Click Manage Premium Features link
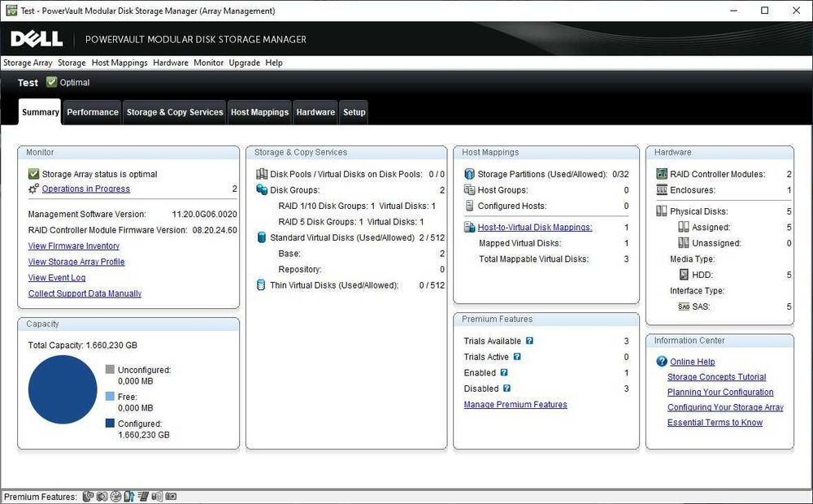813x504 pixels. (515, 405)
